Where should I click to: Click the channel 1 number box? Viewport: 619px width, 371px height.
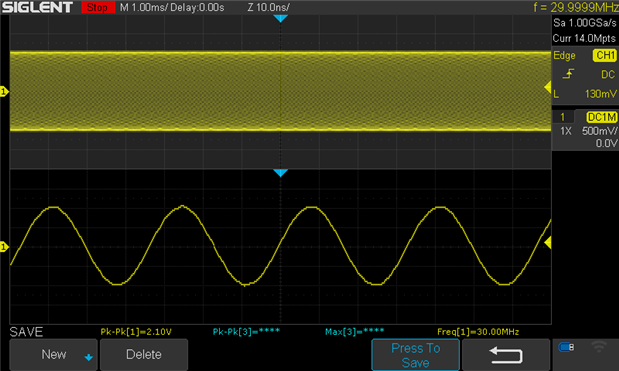point(563,117)
